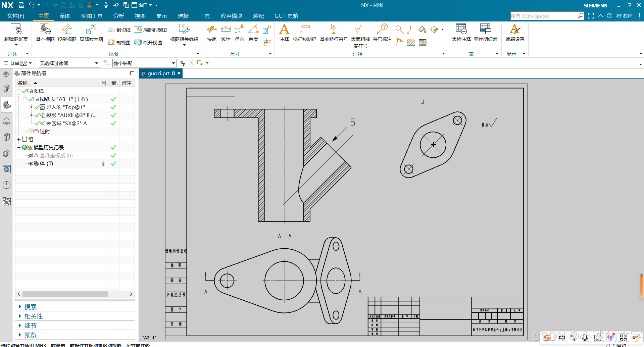Click the save icon in title bar
Viewport: 644px width, 347px height.
coord(21,5)
